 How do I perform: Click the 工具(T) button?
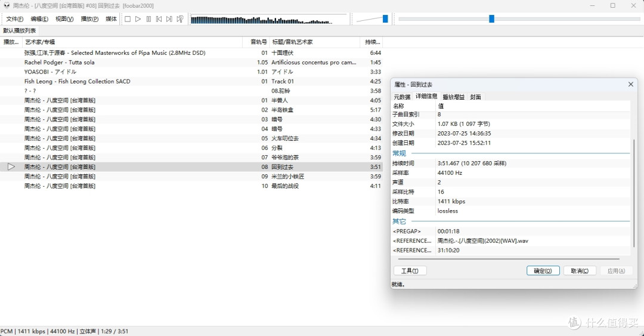[x=410, y=270]
